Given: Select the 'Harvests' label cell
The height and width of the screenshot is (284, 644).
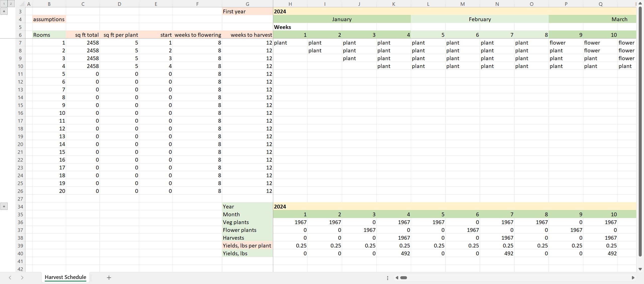Looking at the screenshot, I should [x=248, y=238].
